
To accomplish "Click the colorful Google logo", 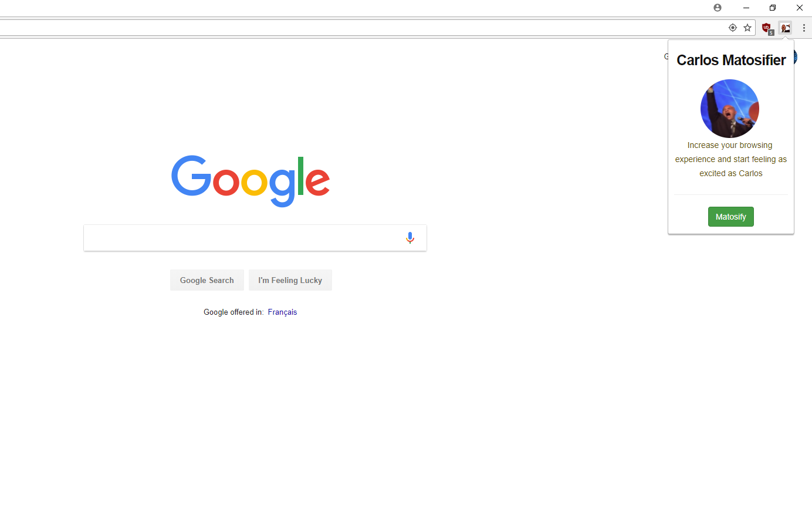I will (251, 181).
